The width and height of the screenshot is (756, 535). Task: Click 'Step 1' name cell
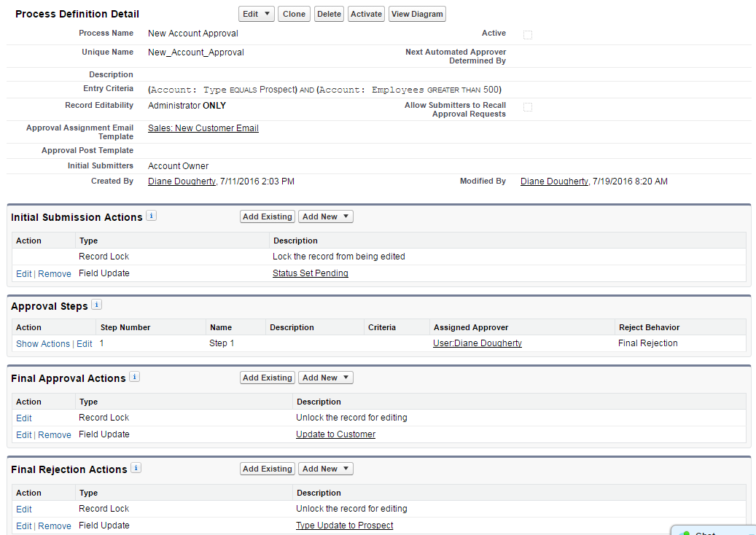[x=222, y=343]
